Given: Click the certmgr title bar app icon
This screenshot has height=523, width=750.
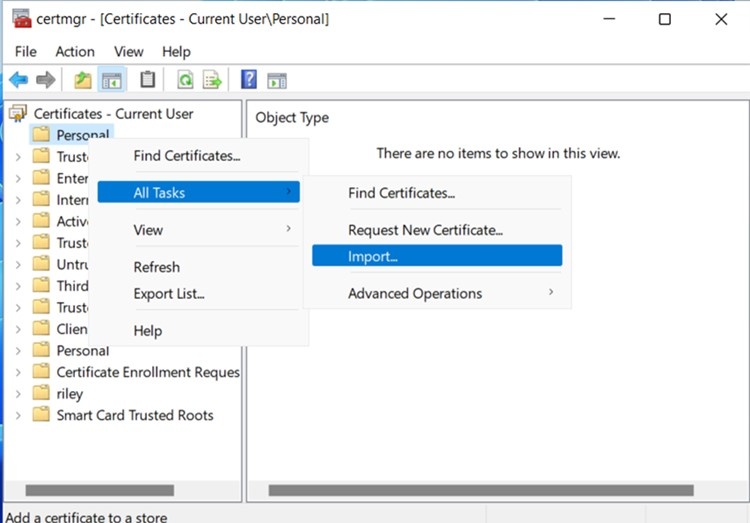Looking at the screenshot, I should [22, 19].
